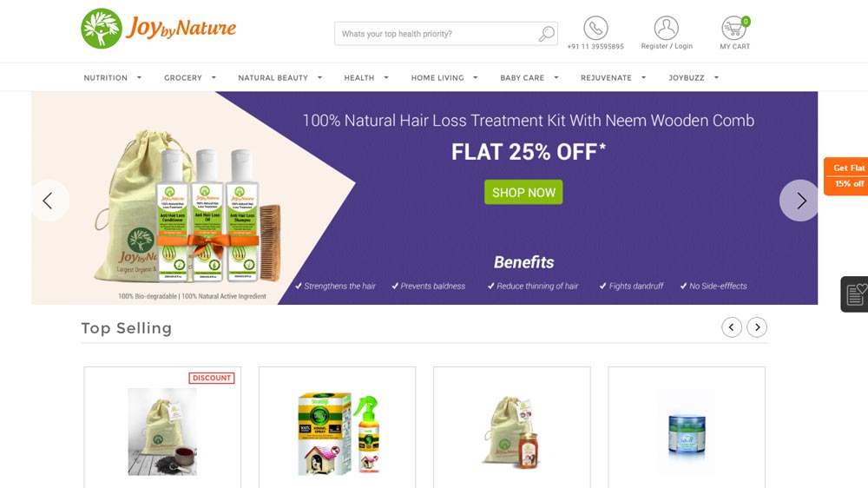Show next Top Selling products
868x488 pixels.
757,327
